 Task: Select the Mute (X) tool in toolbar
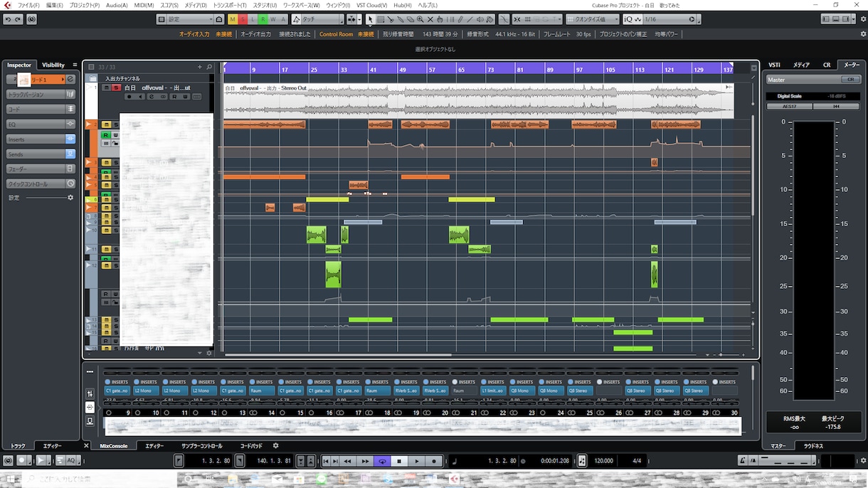pos(430,19)
